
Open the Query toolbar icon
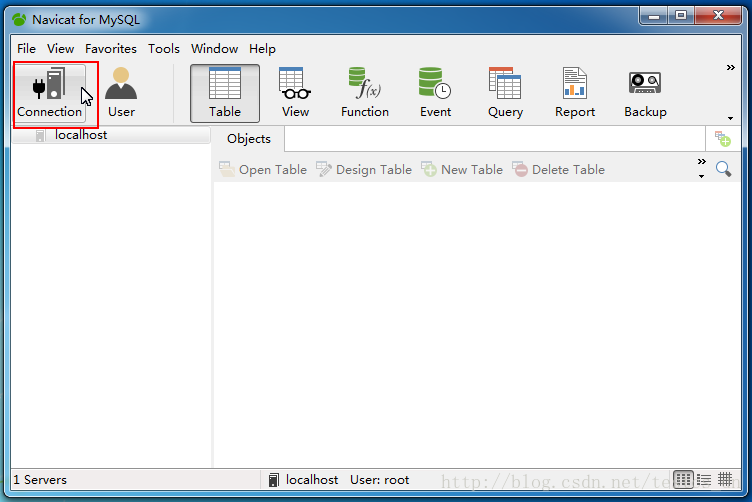pyautogui.click(x=505, y=93)
